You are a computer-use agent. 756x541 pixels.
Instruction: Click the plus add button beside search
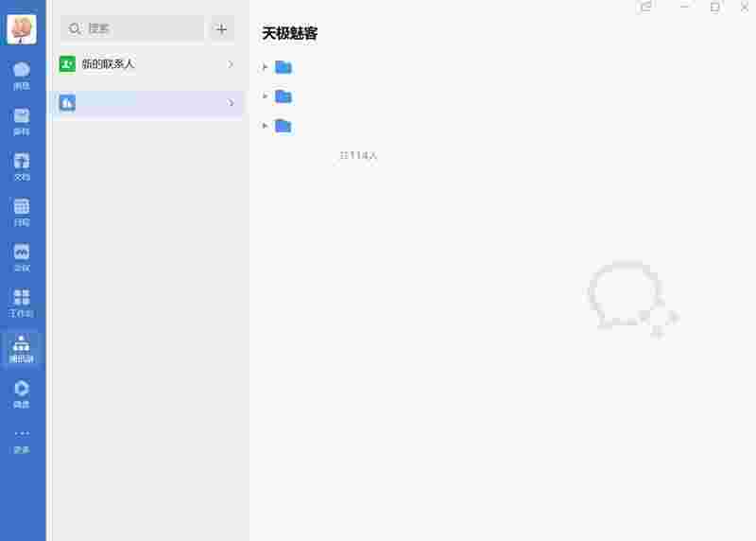pos(222,29)
